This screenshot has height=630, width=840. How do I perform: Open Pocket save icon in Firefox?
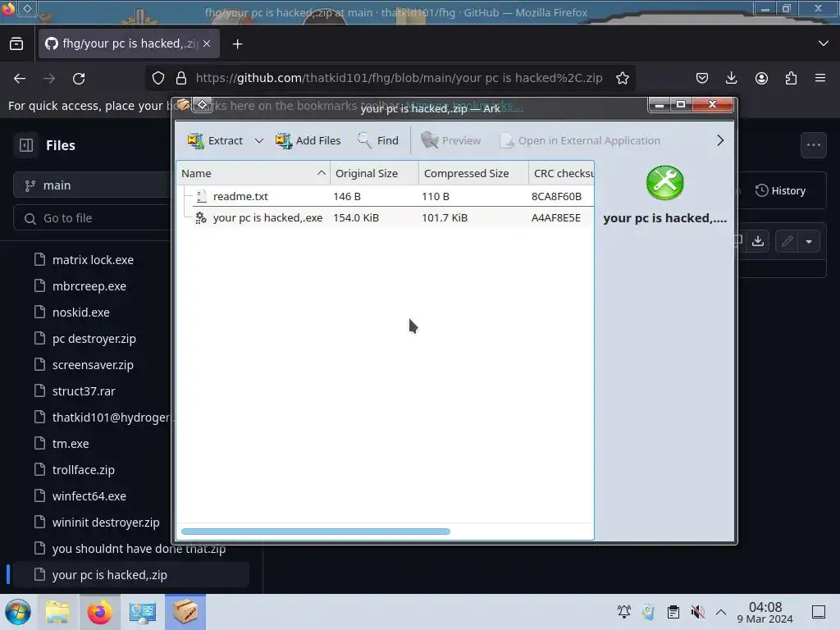tap(702, 78)
